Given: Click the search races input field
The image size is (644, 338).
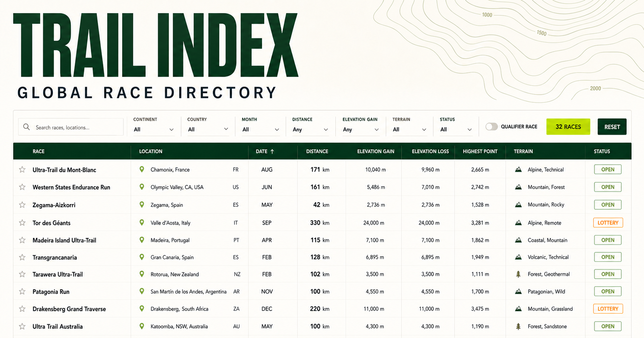Looking at the screenshot, I should coord(71,127).
